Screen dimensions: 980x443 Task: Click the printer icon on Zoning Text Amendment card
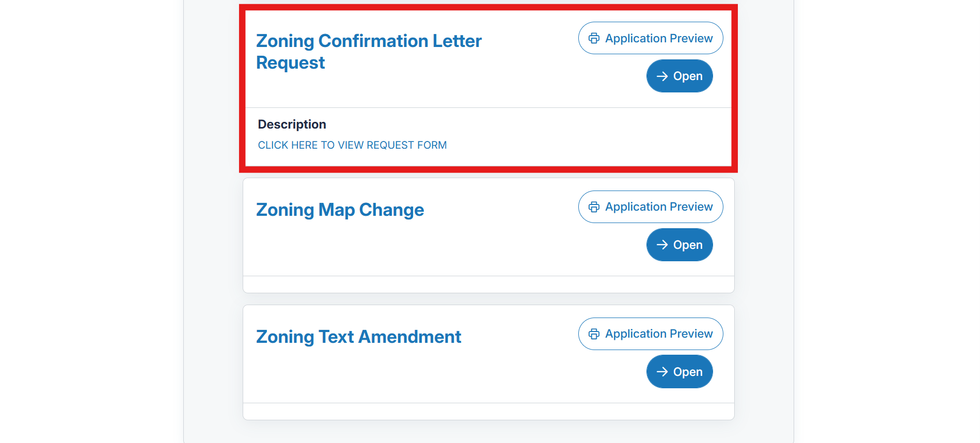click(x=593, y=334)
